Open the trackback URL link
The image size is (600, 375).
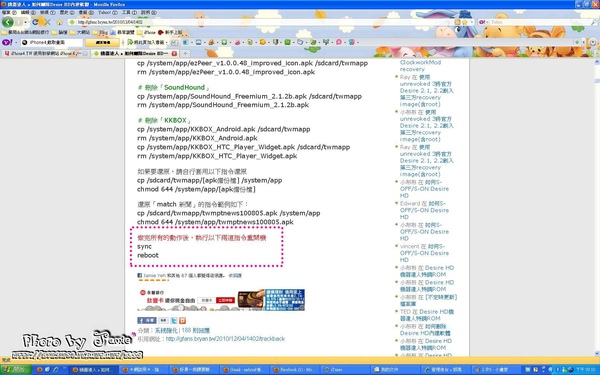point(225,339)
